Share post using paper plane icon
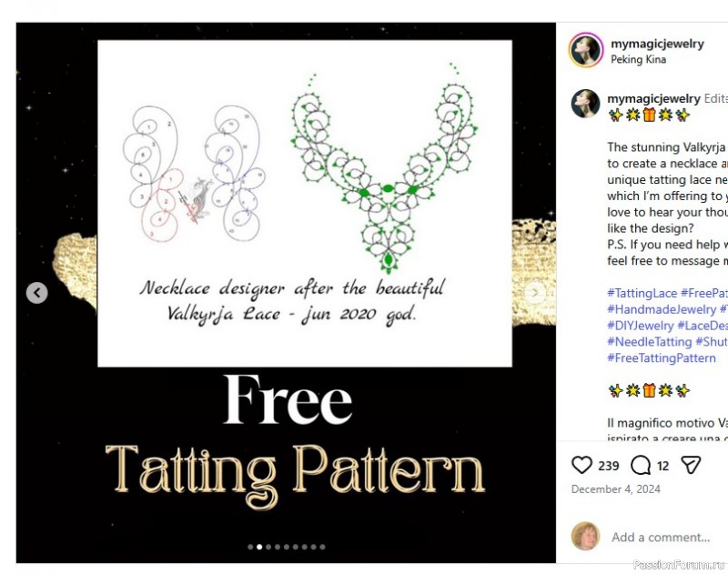This screenshot has width=728, height=574. click(x=691, y=465)
